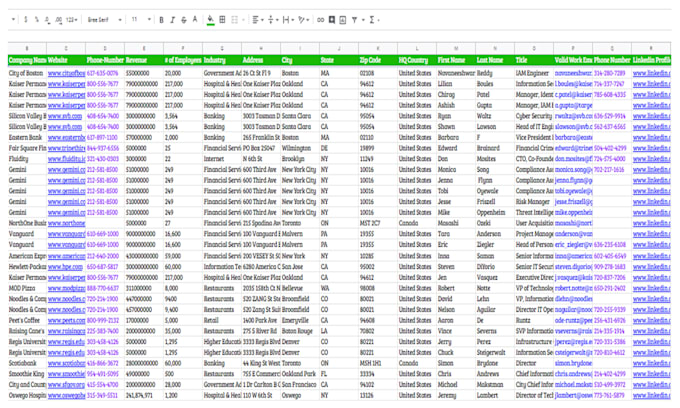Open filter views dropdown arrow
This screenshot has height=408, width=680.
363,20
